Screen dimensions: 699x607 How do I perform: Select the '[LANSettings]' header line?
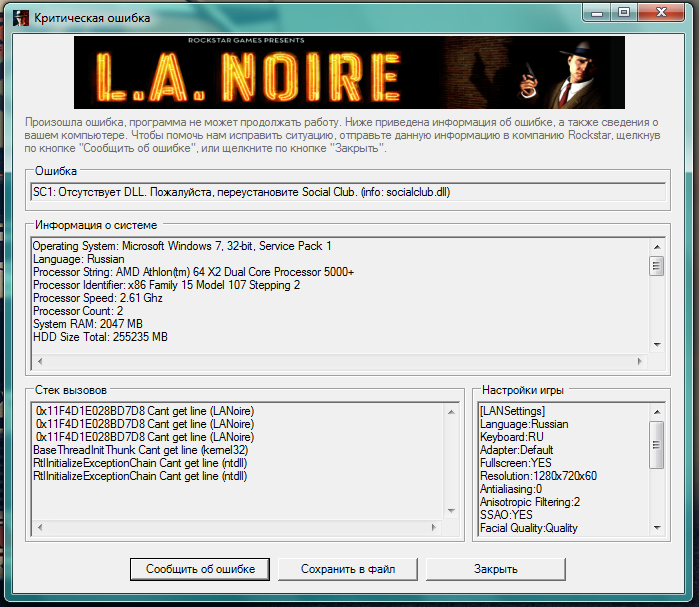(512, 411)
